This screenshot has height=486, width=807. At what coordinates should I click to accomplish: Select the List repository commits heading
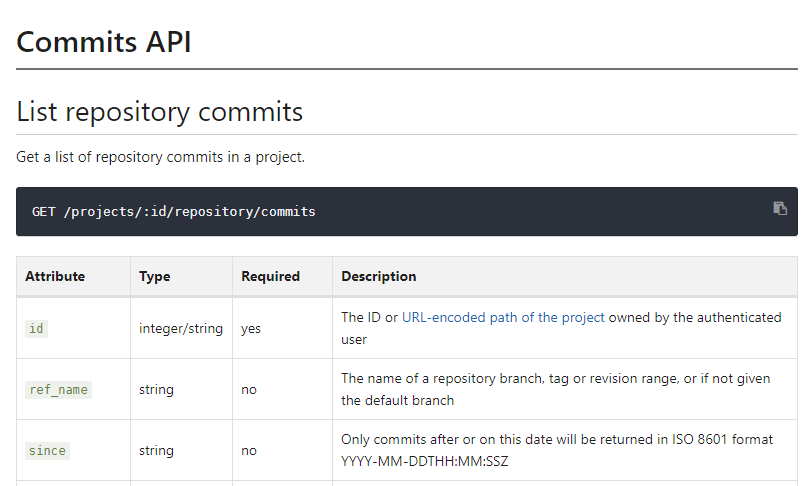(160, 111)
